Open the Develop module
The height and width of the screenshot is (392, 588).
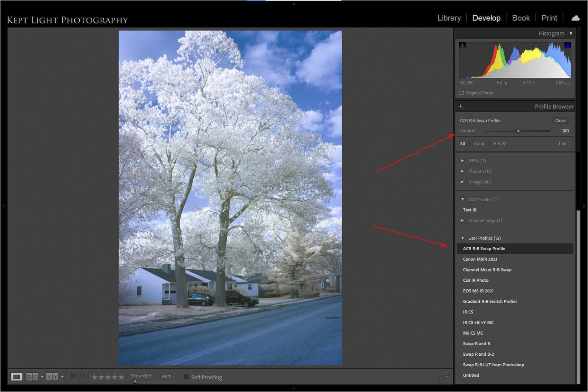pyautogui.click(x=486, y=18)
